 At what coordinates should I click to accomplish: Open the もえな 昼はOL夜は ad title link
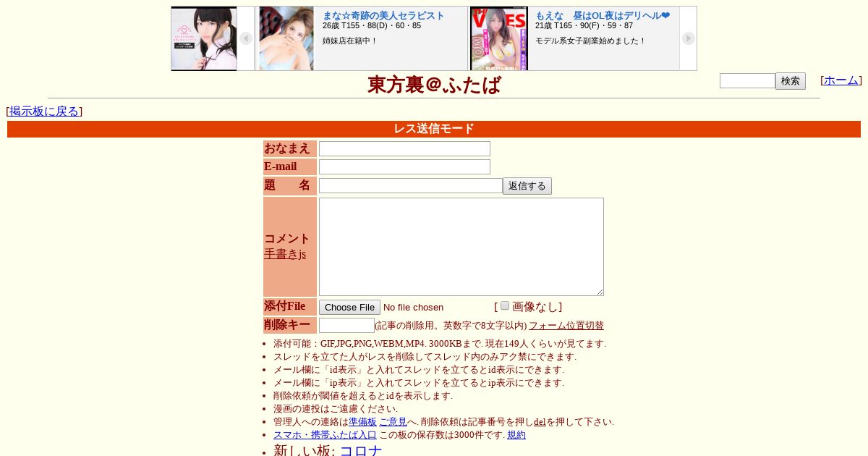(603, 15)
